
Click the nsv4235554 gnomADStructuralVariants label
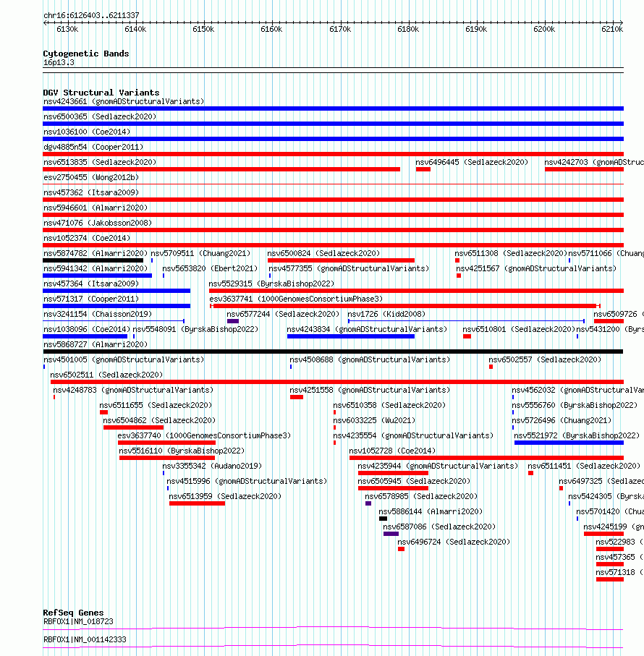pyautogui.click(x=413, y=436)
